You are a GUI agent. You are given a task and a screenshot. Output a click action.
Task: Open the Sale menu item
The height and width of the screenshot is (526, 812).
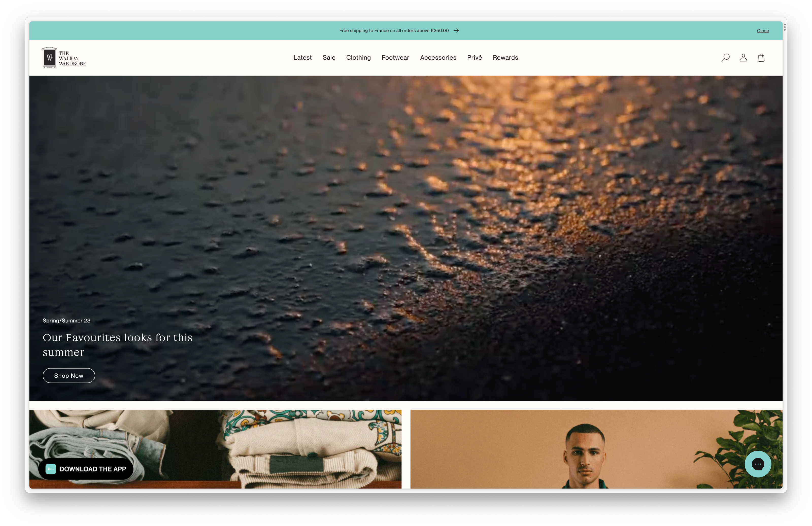[329, 58]
